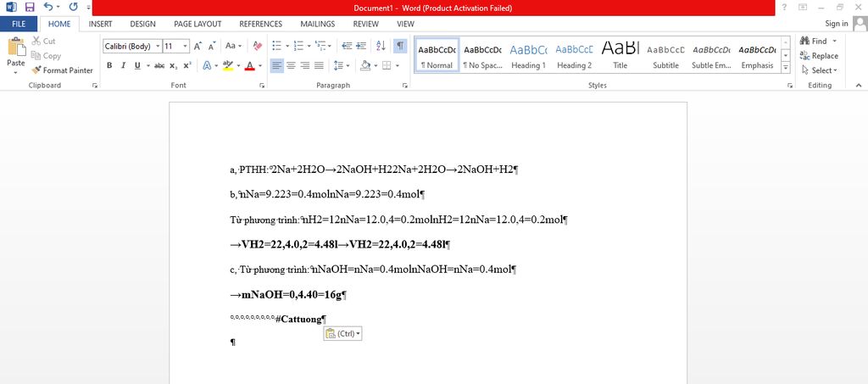Open the font name Calibri (Body) dropdown
868x384 pixels.
coord(159,47)
